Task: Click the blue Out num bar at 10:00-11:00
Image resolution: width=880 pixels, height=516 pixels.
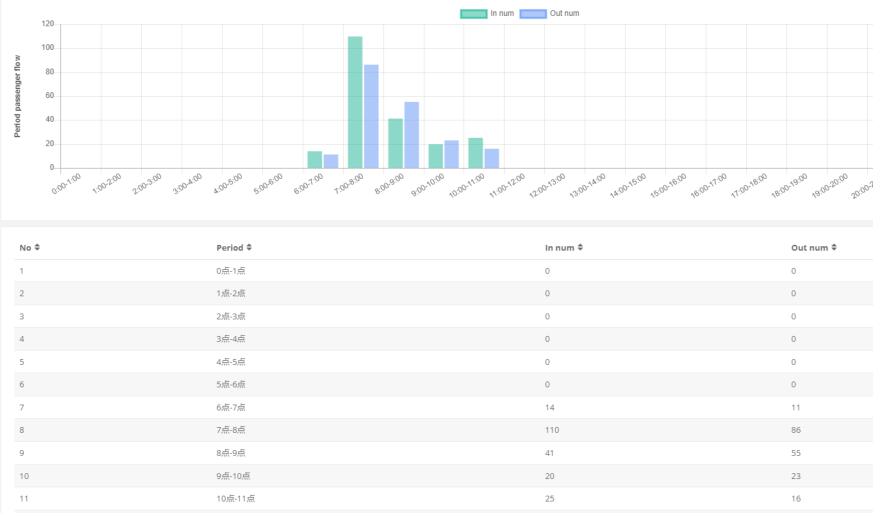Action: pos(491,158)
